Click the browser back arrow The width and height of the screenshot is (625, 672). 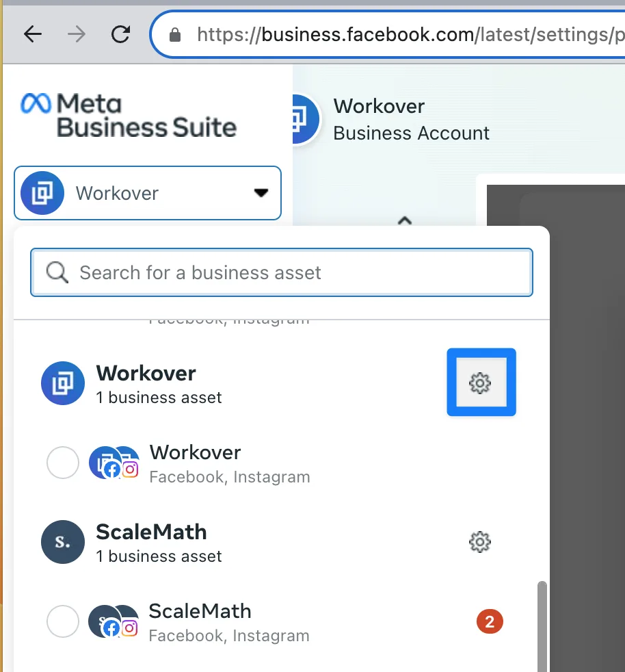click(x=33, y=34)
